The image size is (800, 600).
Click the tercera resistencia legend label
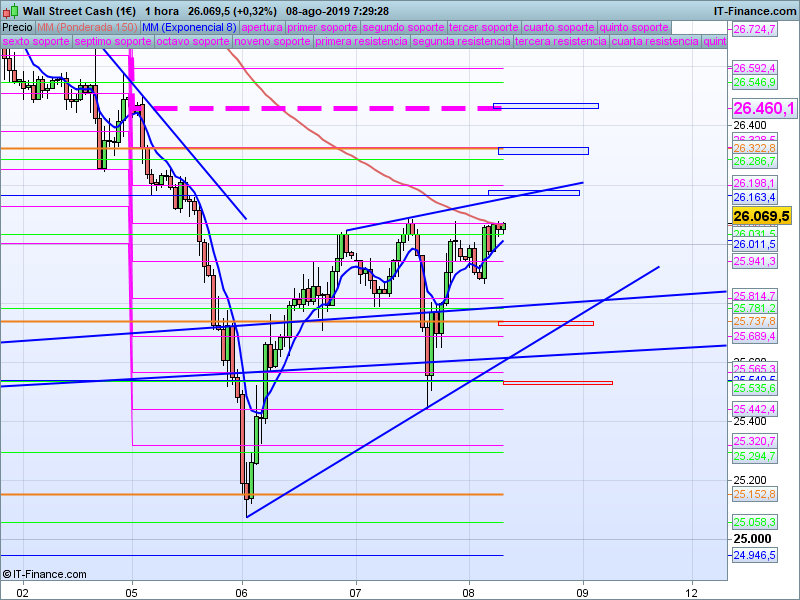[x=561, y=41]
